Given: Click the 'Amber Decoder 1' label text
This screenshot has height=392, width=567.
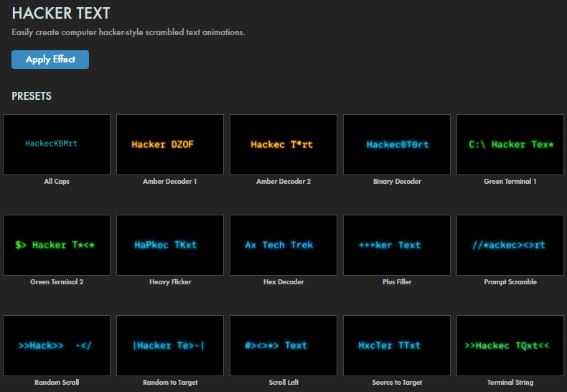Looking at the screenshot, I should point(170,182).
